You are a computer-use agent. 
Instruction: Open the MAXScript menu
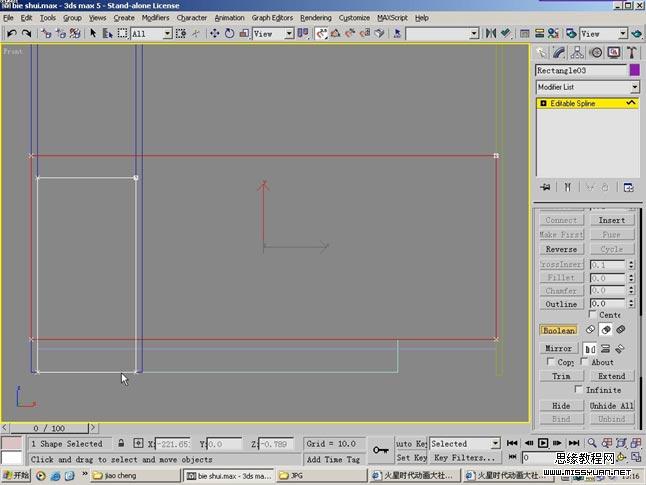(392, 18)
